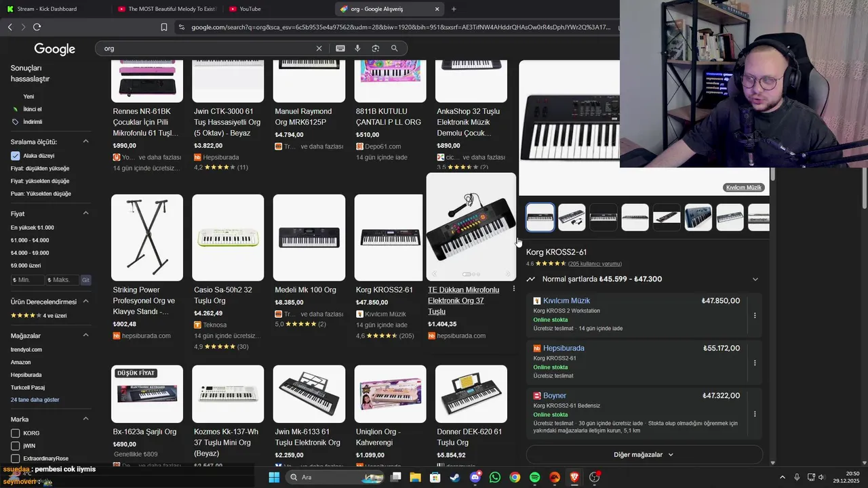The width and height of the screenshot is (868, 488).
Task: Start a voice search with the microphone
Action: pyautogui.click(x=357, y=48)
